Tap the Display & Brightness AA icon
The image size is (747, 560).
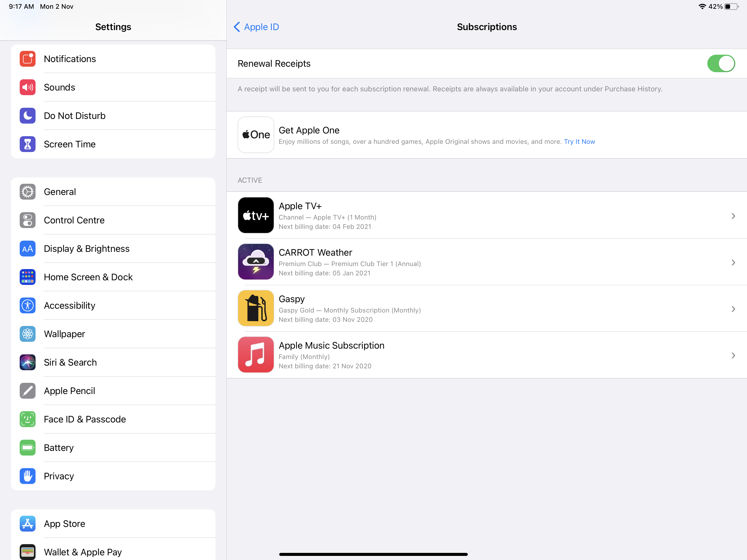tap(28, 249)
